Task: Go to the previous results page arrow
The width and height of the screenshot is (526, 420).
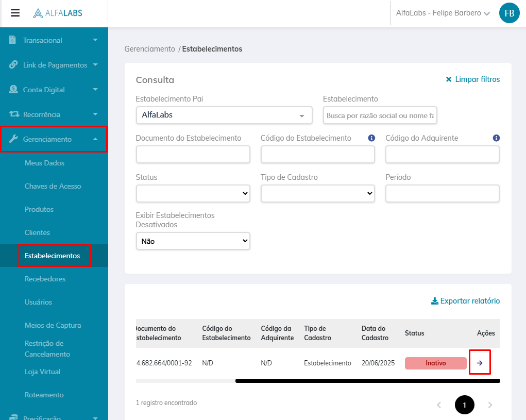Action: [x=439, y=405]
